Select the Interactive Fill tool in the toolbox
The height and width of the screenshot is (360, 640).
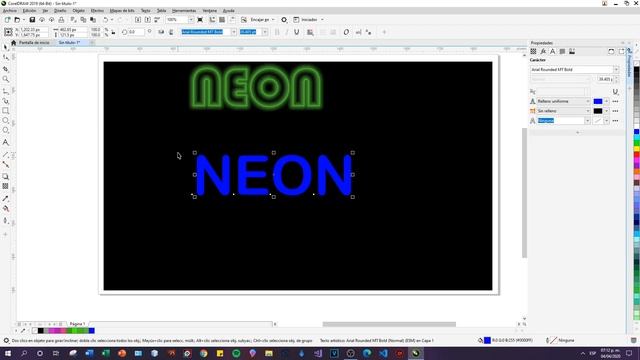[6, 209]
